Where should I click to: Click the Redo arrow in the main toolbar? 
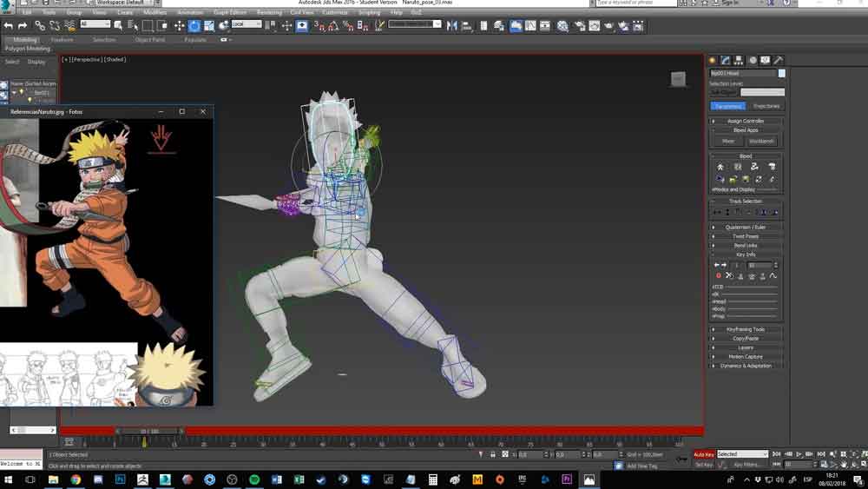(23, 25)
